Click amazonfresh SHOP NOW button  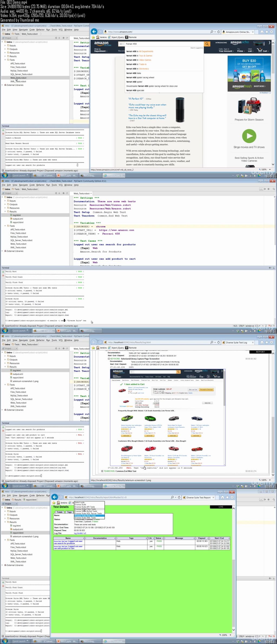[x=259, y=86]
